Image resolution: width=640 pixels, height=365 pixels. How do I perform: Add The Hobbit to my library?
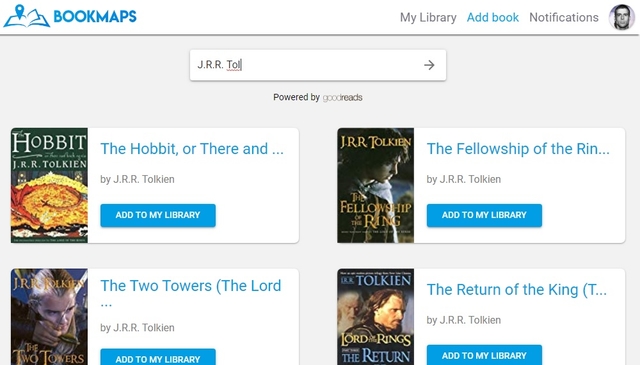click(158, 215)
